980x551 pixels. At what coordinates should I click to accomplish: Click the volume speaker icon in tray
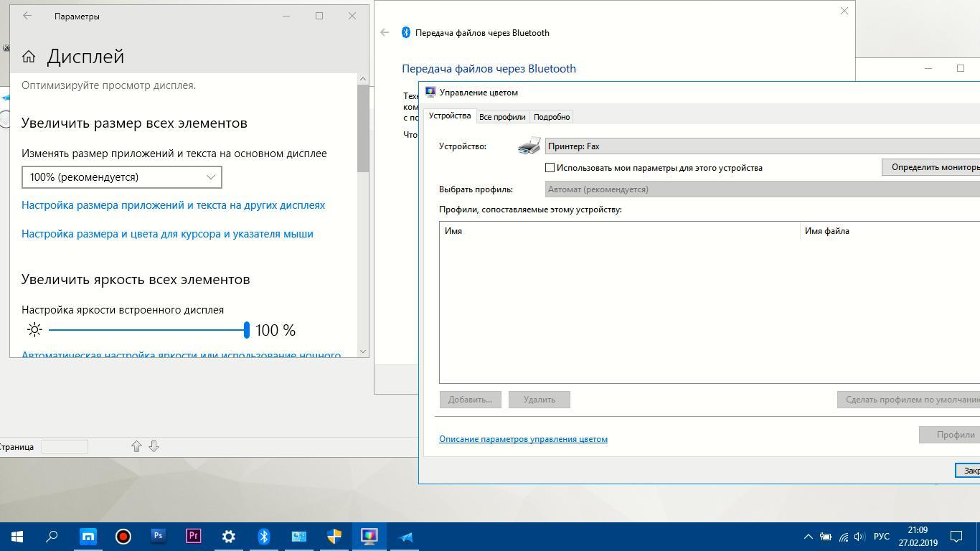point(859,537)
